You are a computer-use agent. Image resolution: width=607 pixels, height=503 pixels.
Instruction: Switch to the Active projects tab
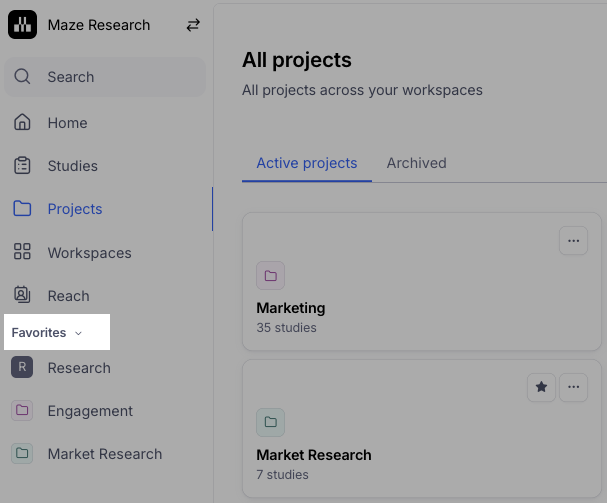307,163
